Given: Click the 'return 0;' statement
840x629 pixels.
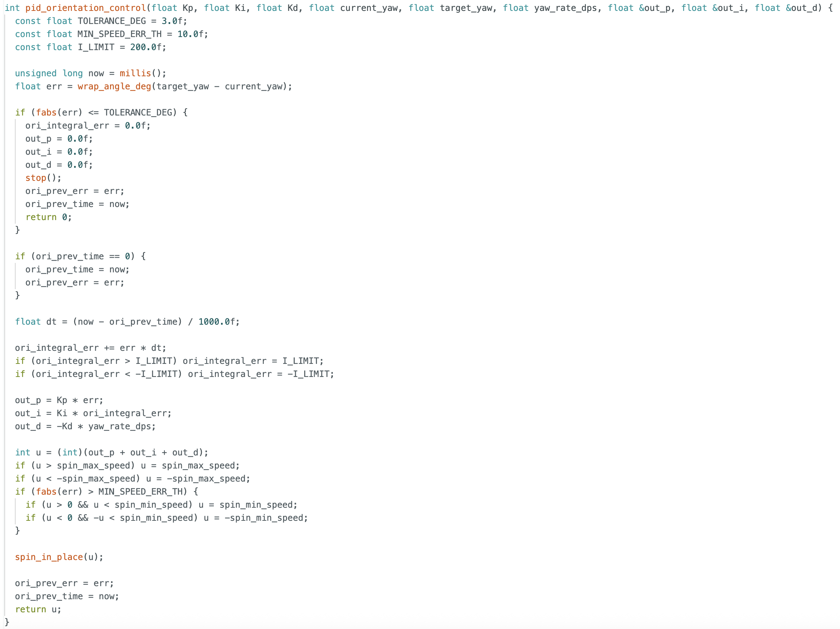Looking at the screenshot, I should pyautogui.click(x=48, y=217).
